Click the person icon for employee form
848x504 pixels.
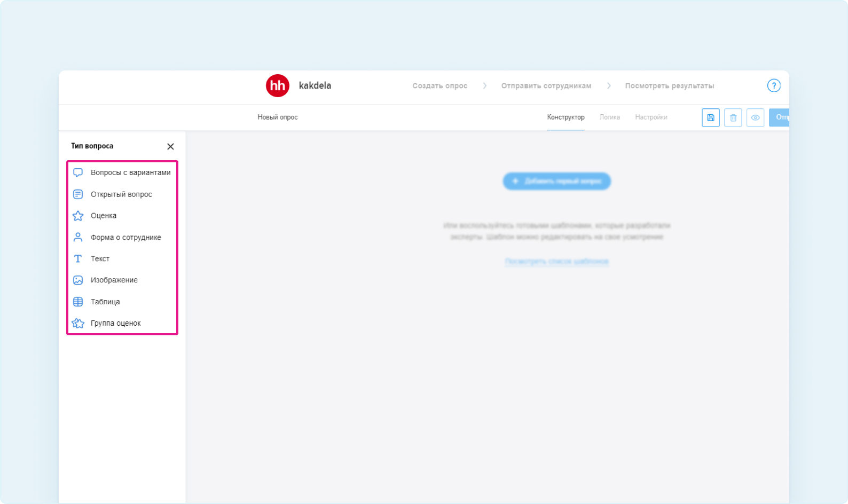(x=78, y=237)
